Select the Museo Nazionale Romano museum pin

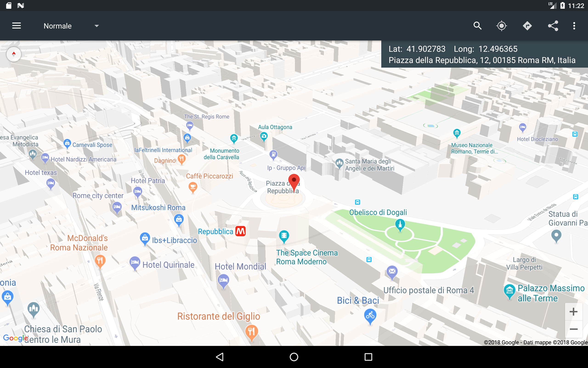[x=457, y=133]
